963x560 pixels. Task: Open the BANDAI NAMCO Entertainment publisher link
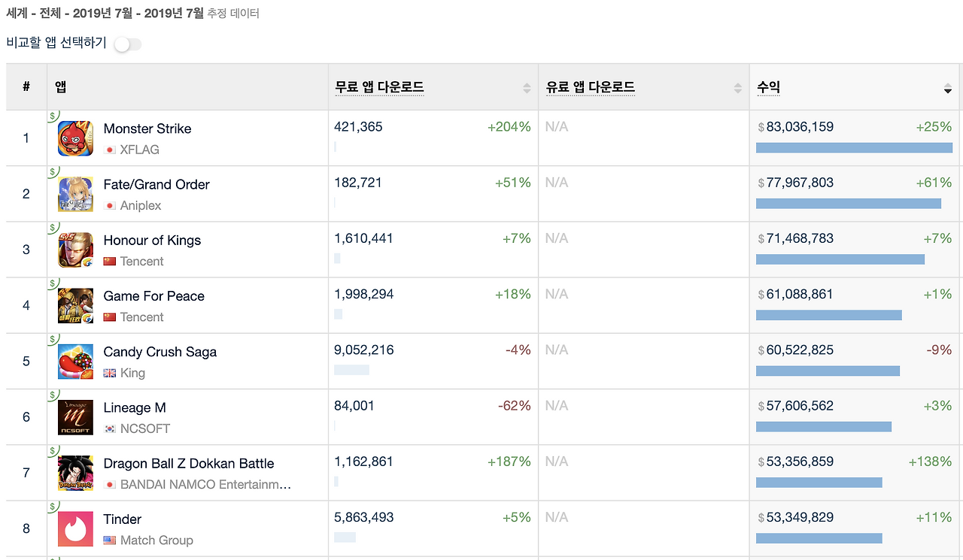[205, 484]
